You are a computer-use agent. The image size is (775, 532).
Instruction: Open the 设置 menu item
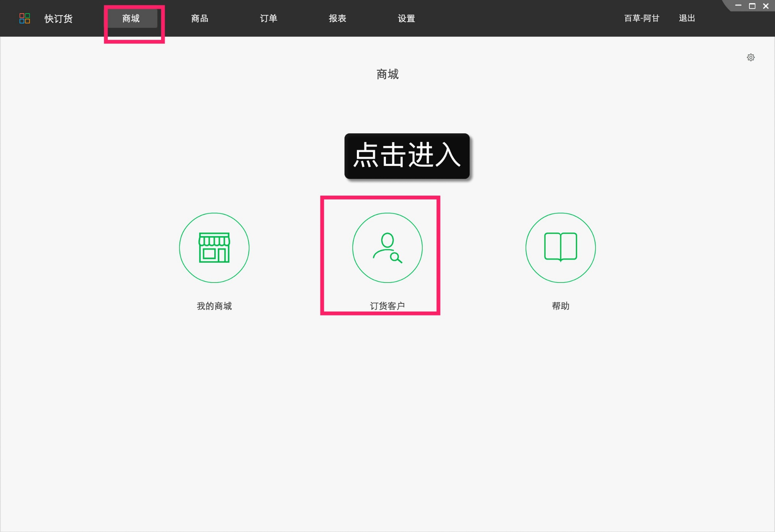(406, 18)
